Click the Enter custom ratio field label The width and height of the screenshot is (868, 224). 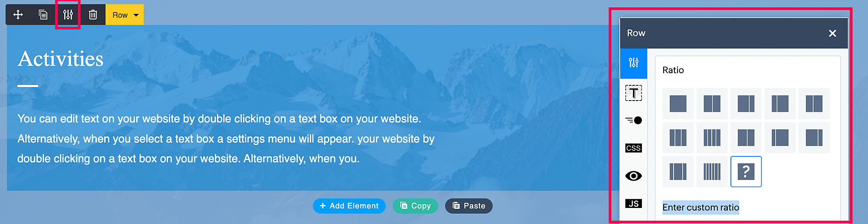tap(700, 208)
